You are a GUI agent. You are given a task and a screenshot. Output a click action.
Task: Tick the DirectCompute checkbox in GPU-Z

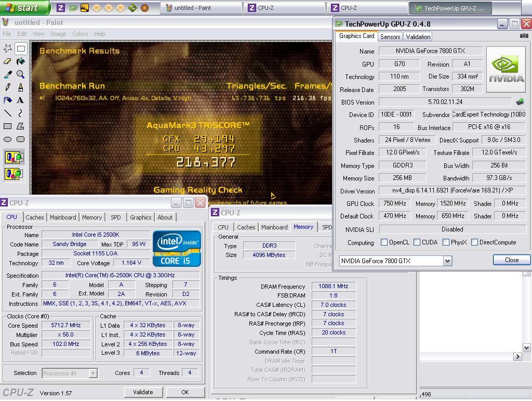click(475, 242)
